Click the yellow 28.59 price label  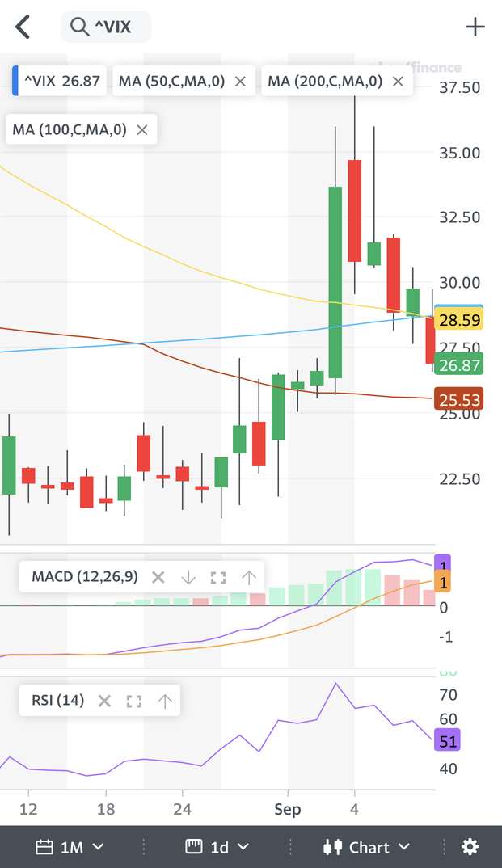(459, 321)
